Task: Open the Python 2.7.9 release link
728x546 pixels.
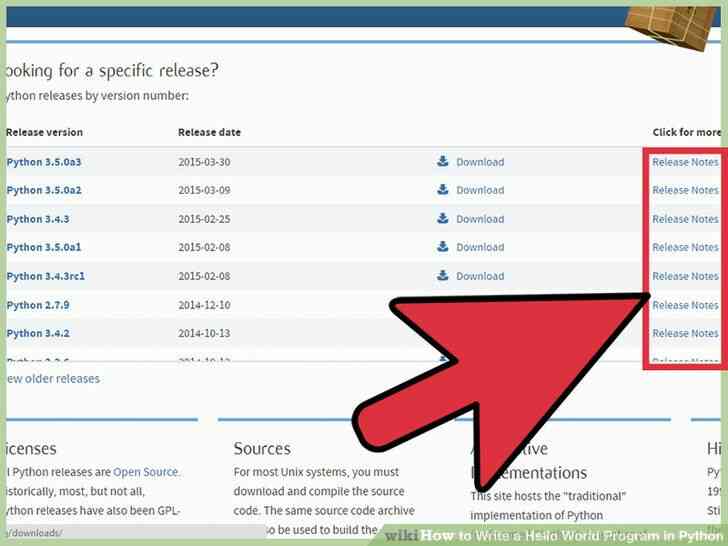Action: tap(38, 305)
